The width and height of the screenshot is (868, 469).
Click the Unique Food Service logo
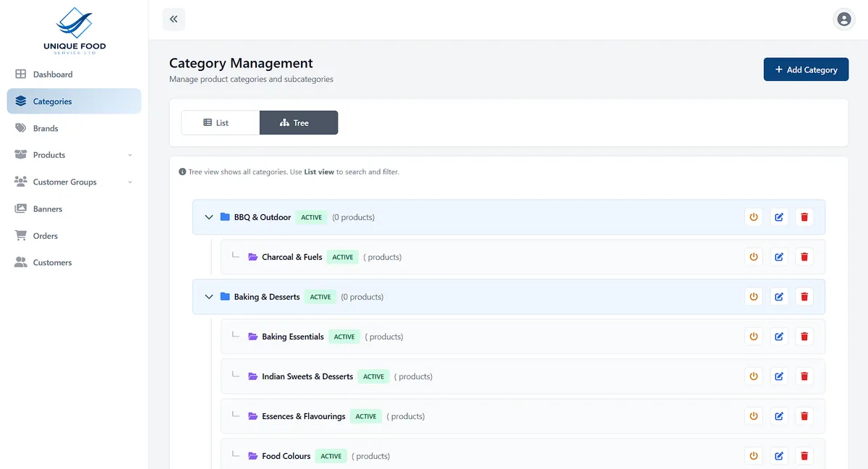point(75,30)
